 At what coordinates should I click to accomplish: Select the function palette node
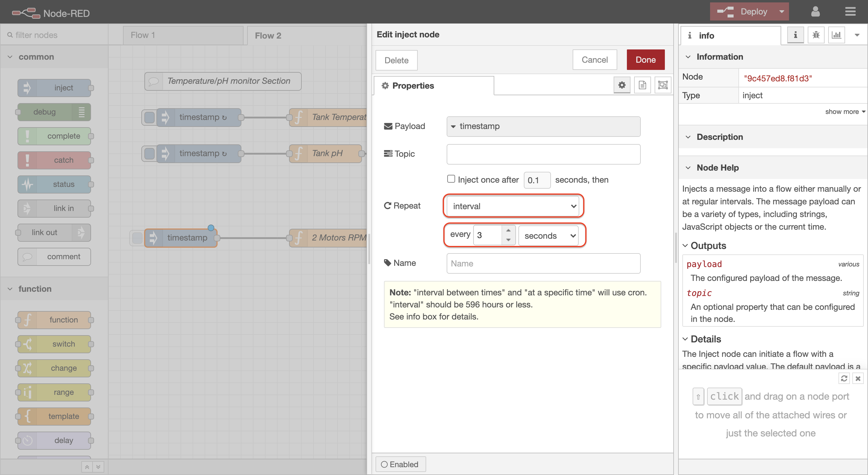[x=54, y=320]
